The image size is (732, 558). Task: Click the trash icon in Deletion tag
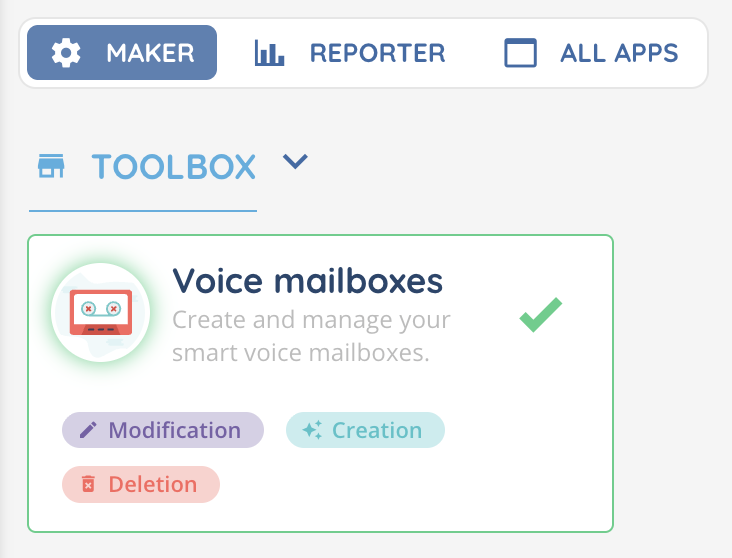88,484
